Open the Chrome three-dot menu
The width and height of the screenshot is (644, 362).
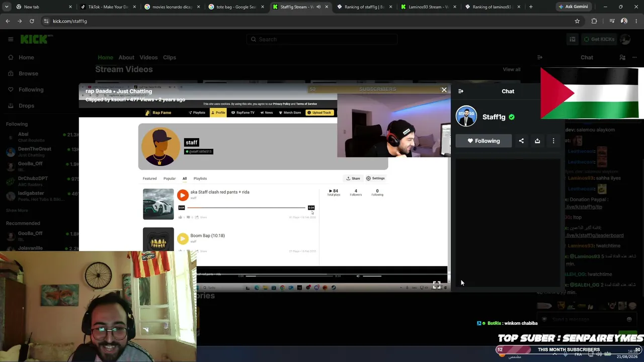click(x=636, y=21)
